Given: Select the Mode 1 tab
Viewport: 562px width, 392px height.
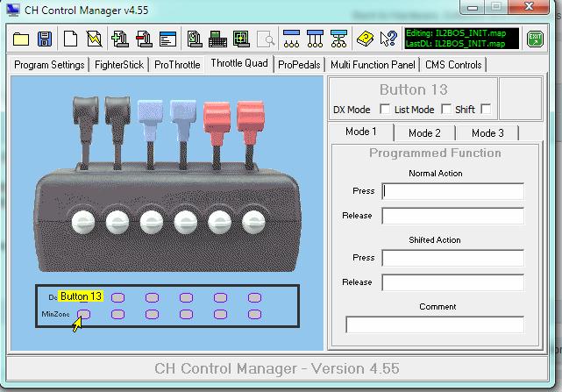Looking at the screenshot, I should click(x=361, y=132).
